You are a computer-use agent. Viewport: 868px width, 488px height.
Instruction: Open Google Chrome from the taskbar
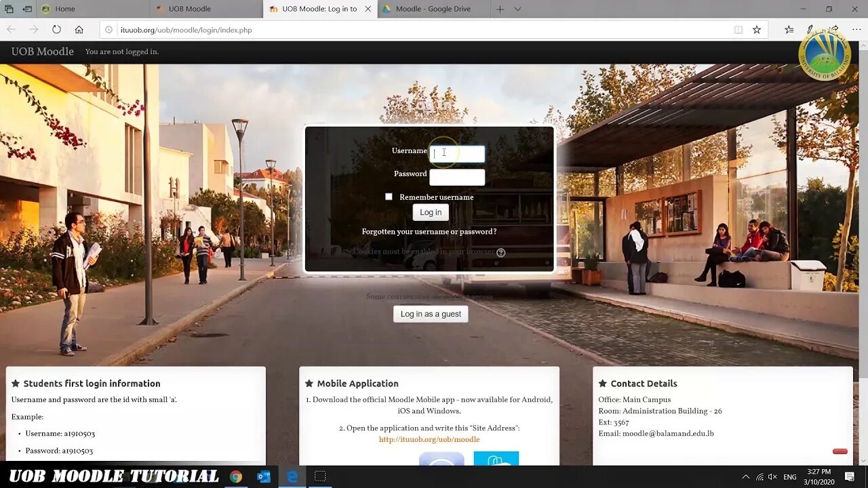point(236,476)
